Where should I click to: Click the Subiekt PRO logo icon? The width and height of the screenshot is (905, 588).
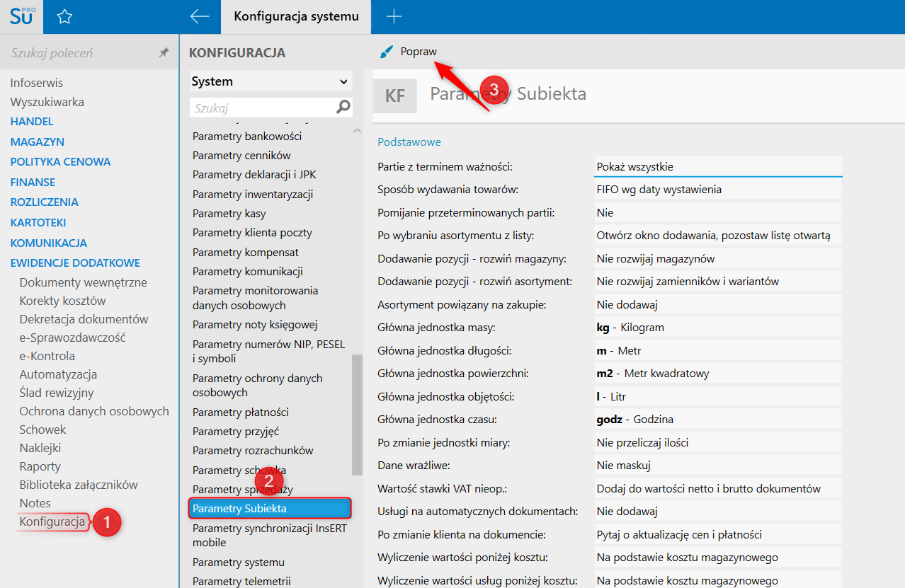tap(21, 16)
